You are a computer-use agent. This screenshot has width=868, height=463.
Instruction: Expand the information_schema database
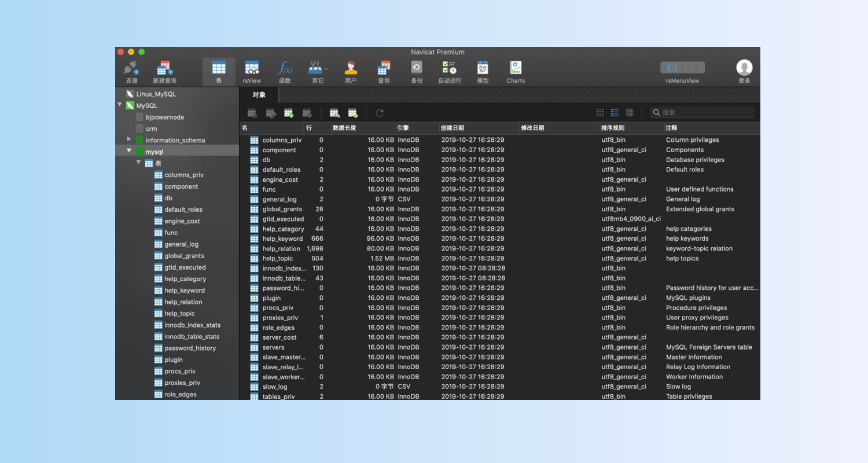click(x=129, y=139)
